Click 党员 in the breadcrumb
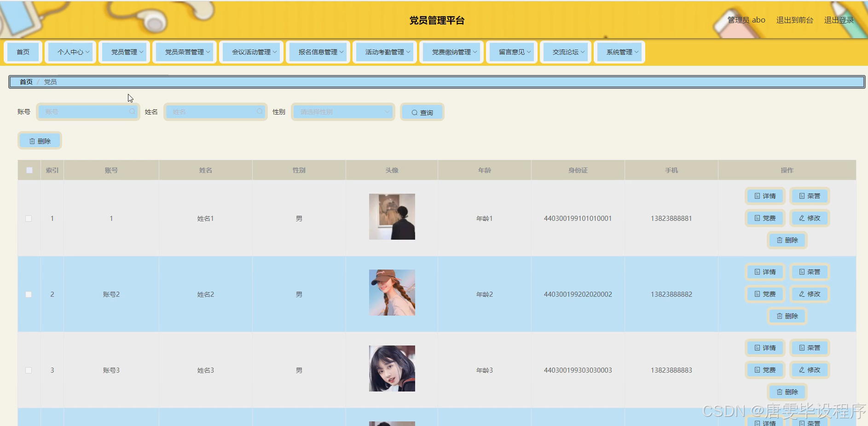The image size is (868, 426). [50, 82]
